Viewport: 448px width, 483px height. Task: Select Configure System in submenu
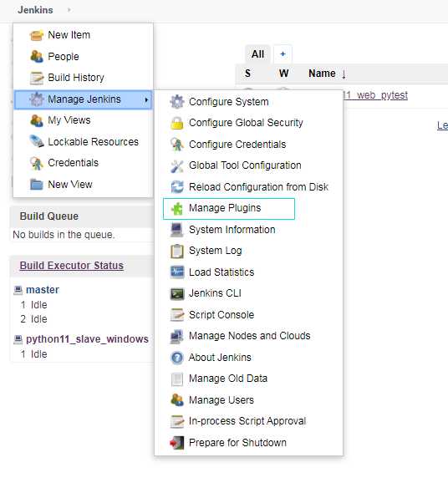tap(248, 102)
